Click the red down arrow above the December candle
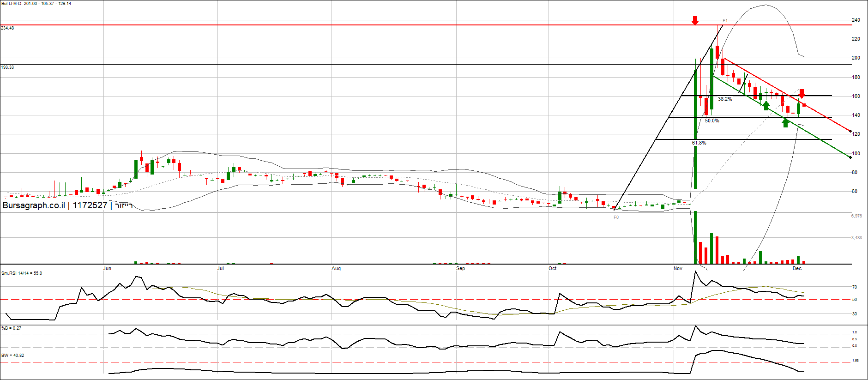868x380 pixels. point(802,93)
